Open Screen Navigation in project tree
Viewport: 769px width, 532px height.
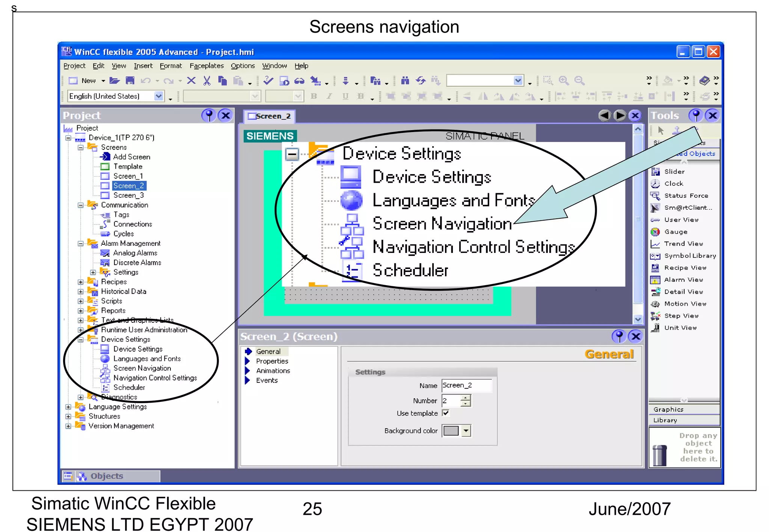coord(142,368)
